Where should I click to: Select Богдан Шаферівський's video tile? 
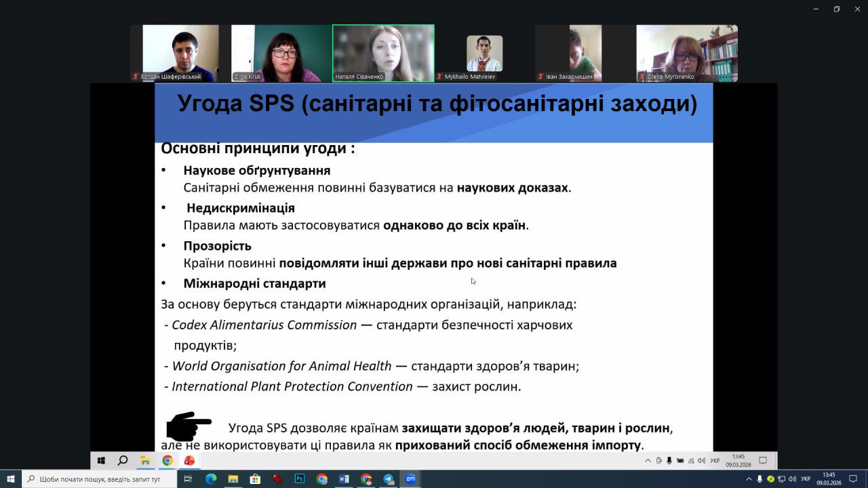(180, 53)
